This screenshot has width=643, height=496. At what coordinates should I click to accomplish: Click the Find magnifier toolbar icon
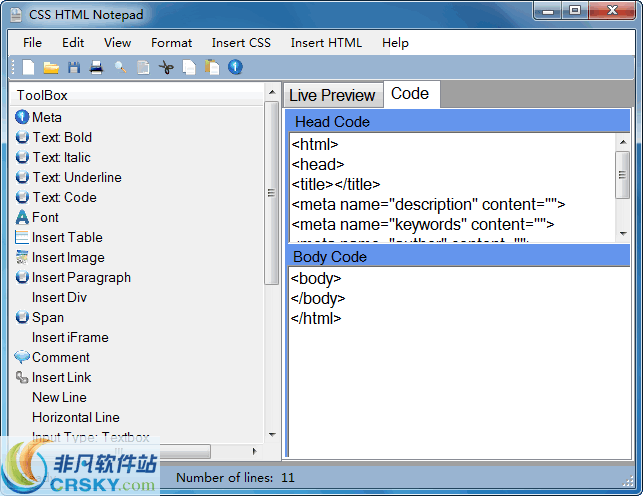coord(120,68)
